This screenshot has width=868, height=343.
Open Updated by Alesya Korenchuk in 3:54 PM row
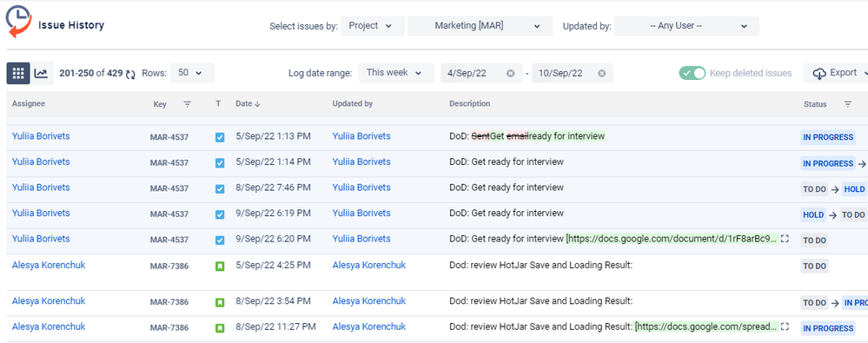(369, 301)
